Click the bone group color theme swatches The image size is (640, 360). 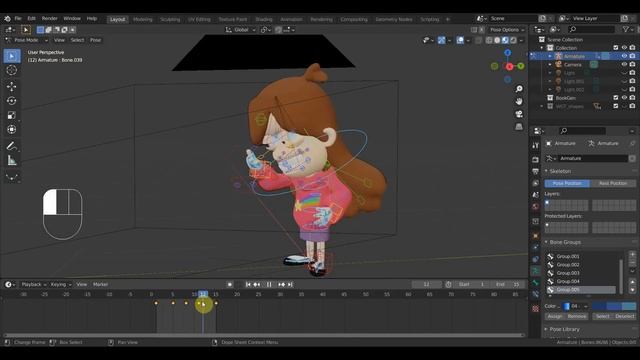tap(614, 306)
